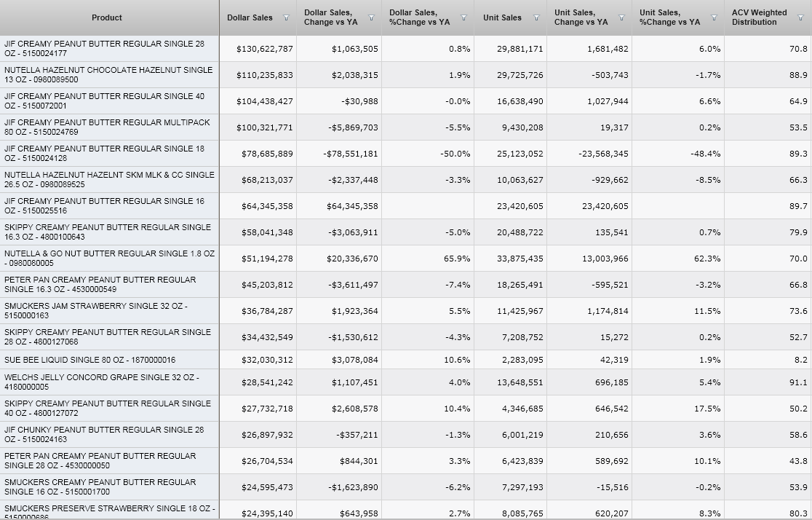
Task: Open the ACV Weighted Distribution filter icon
Action: pyautogui.click(x=802, y=17)
